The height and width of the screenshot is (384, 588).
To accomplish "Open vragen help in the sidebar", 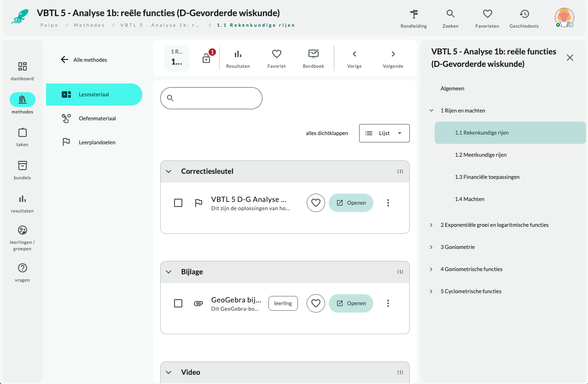I will 23,272.
